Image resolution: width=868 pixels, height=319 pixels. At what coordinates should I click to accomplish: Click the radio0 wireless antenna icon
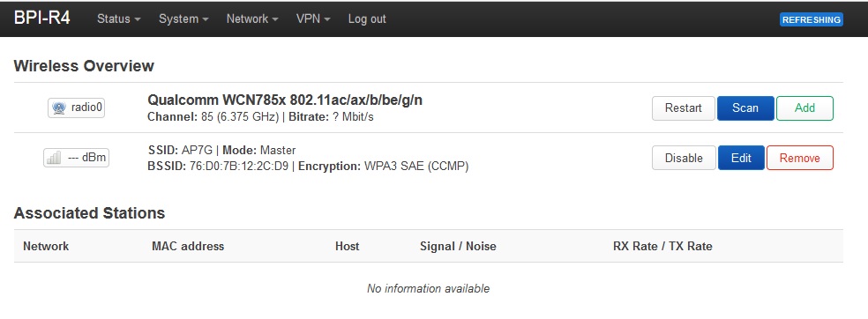pyautogui.click(x=59, y=108)
